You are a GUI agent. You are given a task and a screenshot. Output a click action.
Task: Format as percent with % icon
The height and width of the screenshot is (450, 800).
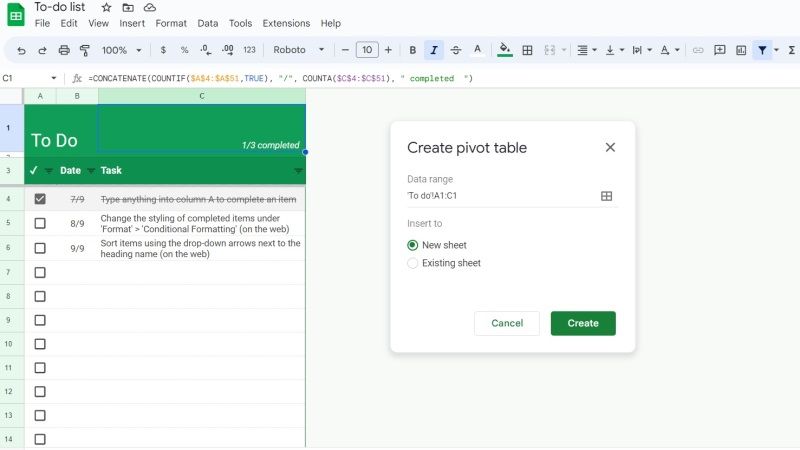coord(185,50)
